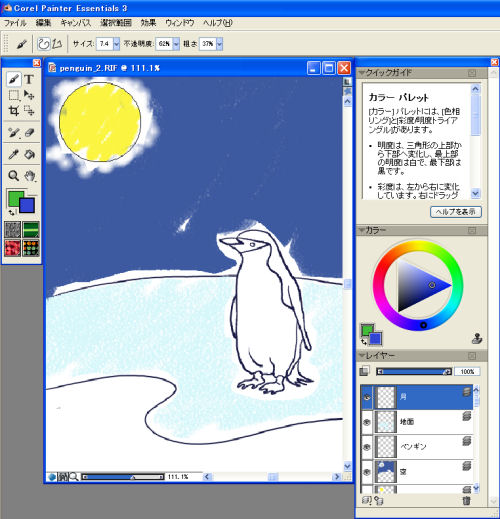Activate the Eraser tool
Screen dimensions: 500x519
tap(29, 133)
